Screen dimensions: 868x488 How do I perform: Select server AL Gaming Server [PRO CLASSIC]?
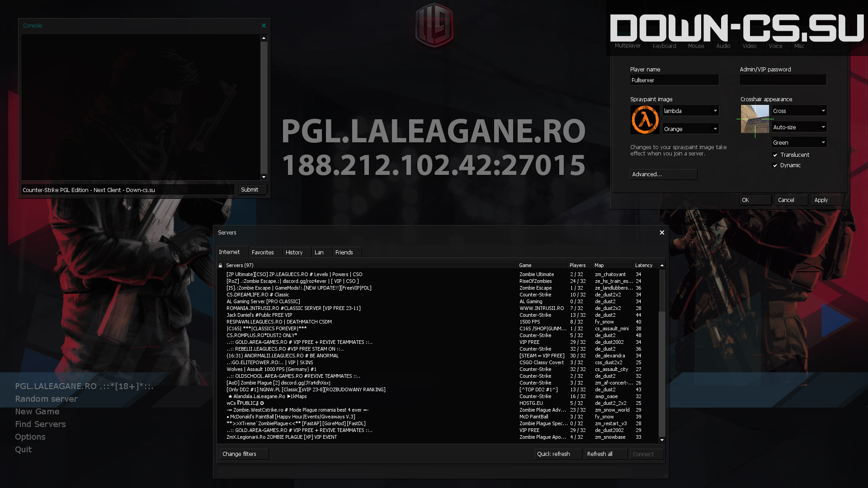pos(438,302)
